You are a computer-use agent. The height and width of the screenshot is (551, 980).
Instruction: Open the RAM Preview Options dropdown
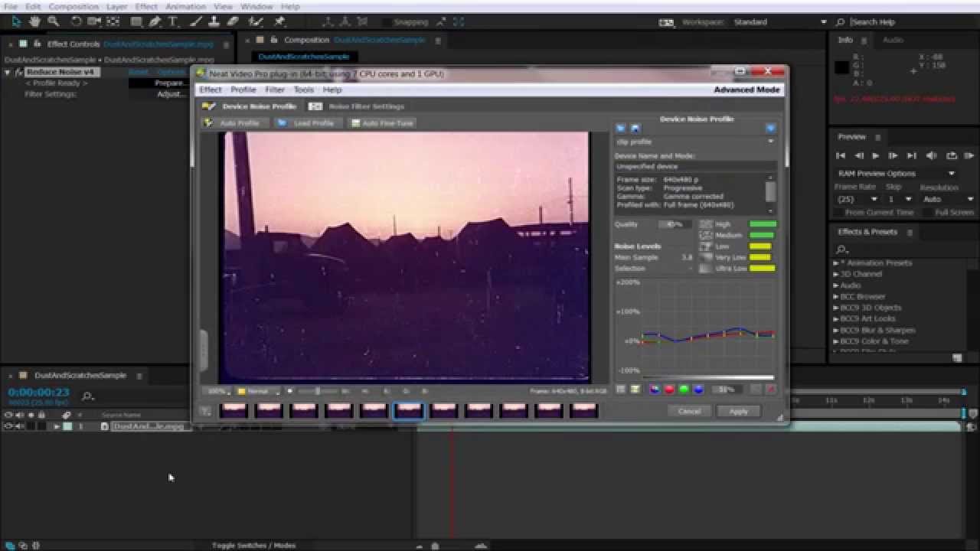click(x=895, y=174)
